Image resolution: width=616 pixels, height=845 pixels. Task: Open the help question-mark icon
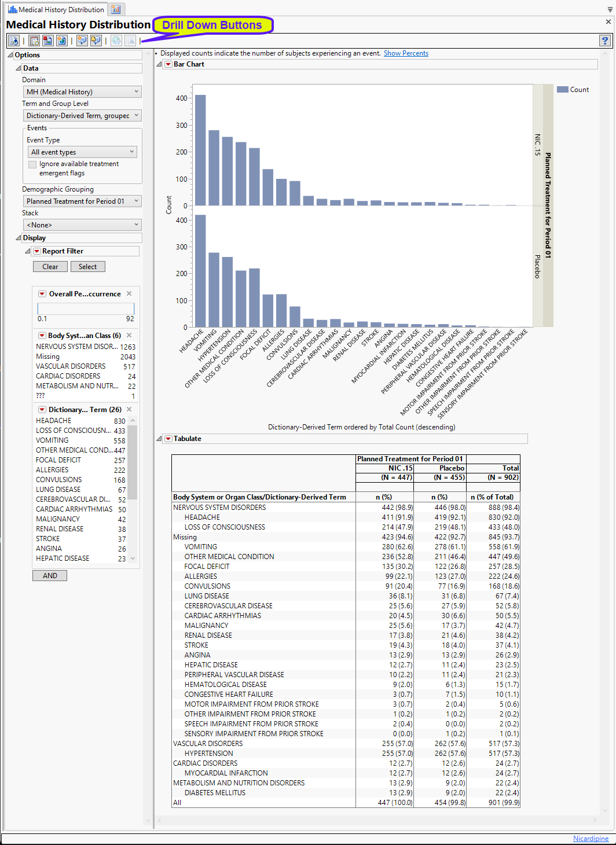(605, 41)
